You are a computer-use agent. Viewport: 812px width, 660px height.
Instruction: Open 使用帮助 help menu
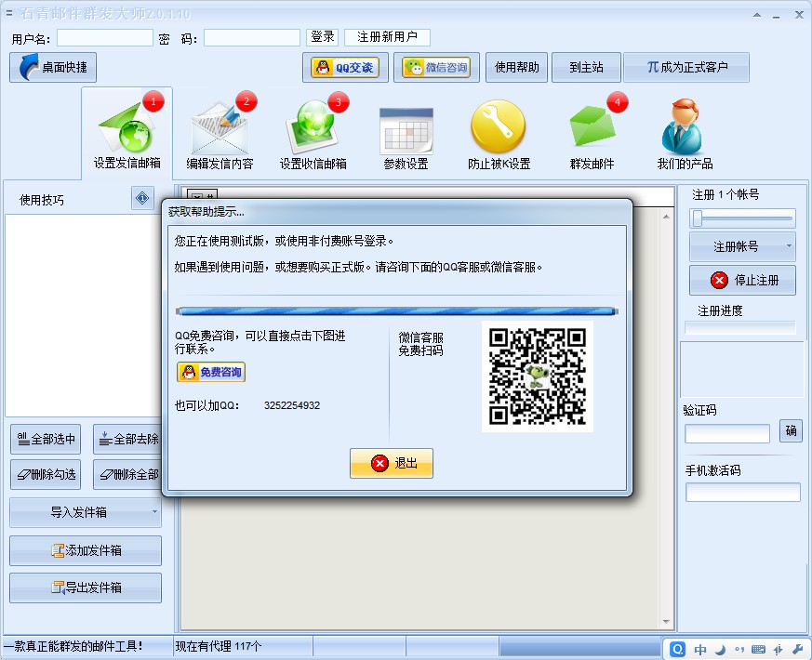tap(515, 67)
